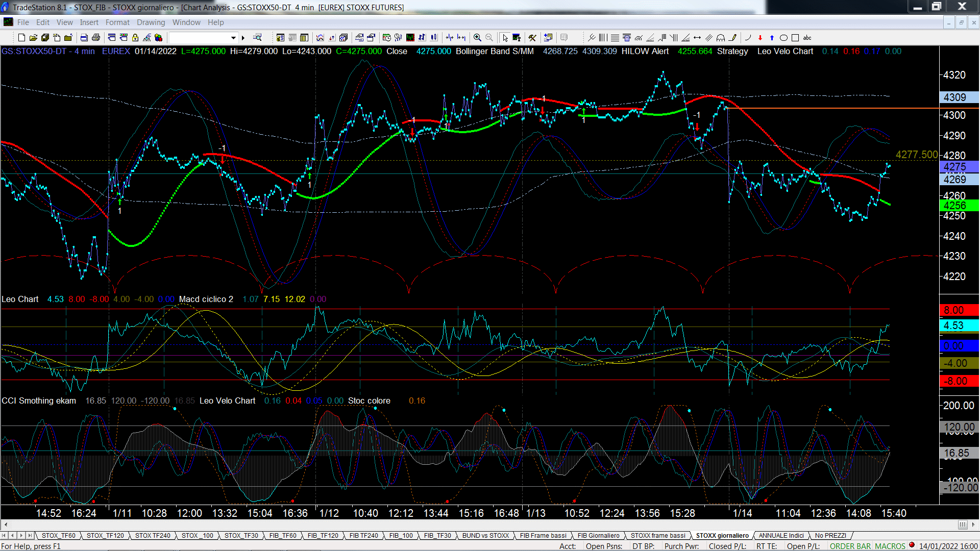Switch to the FIB Giornaliero tab

tap(598, 535)
